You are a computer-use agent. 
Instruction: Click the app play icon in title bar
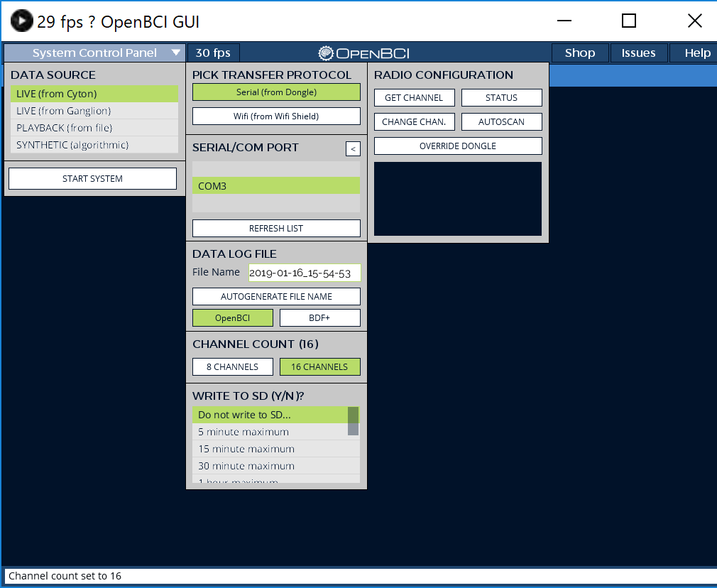tap(21, 21)
